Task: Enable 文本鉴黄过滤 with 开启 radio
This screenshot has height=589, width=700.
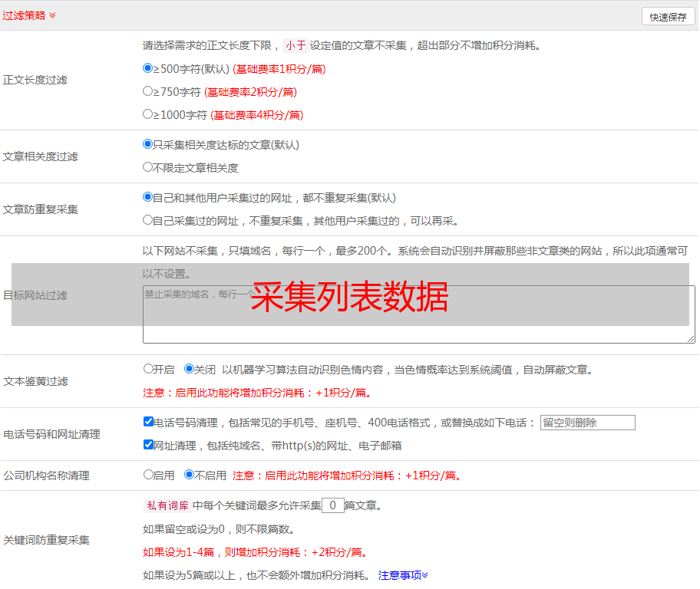Action: (x=149, y=369)
